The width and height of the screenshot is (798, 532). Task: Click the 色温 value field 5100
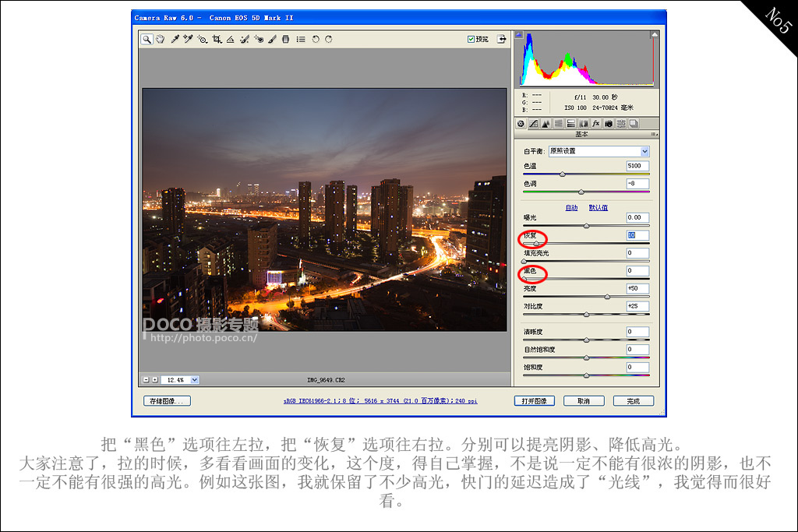637,166
